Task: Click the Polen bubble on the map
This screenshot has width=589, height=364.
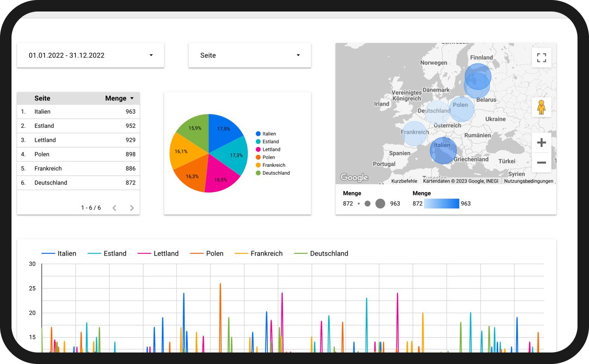Action: pos(462,109)
